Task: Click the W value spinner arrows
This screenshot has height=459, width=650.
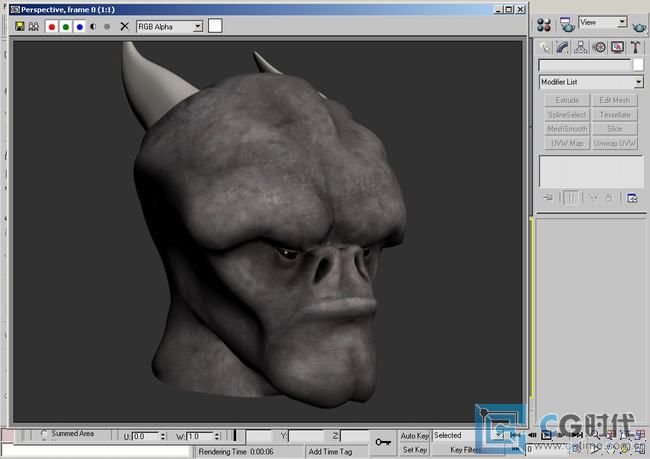Action: pyautogui.click(x=217, y=436)
